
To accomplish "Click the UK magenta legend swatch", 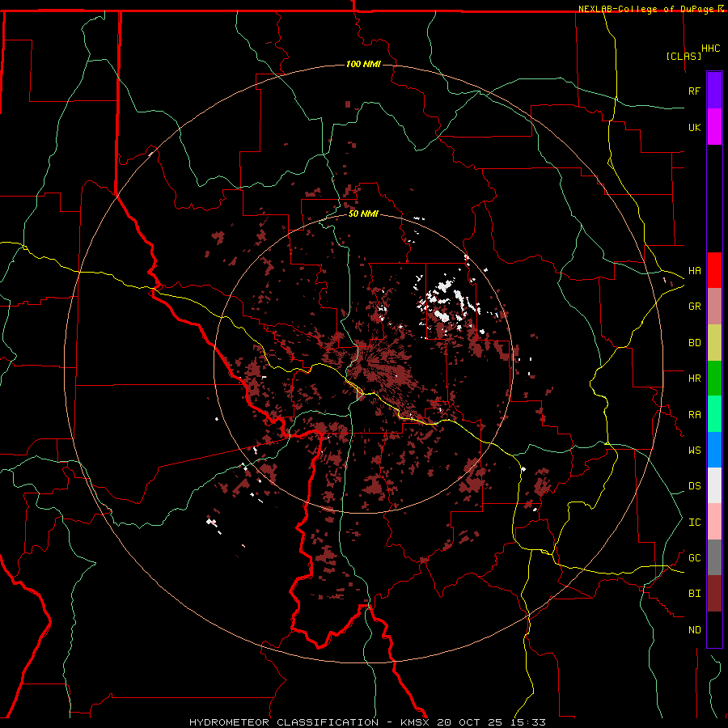I will 714,127.
